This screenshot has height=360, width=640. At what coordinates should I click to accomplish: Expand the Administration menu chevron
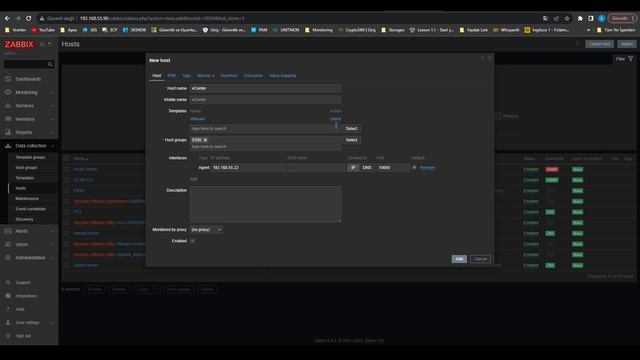coord(53,258)
